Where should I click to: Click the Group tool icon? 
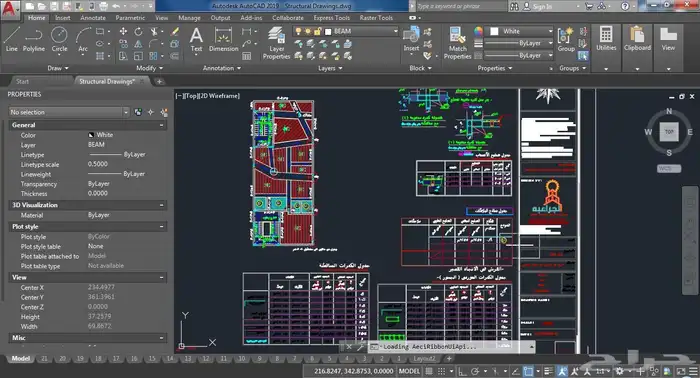566,39
